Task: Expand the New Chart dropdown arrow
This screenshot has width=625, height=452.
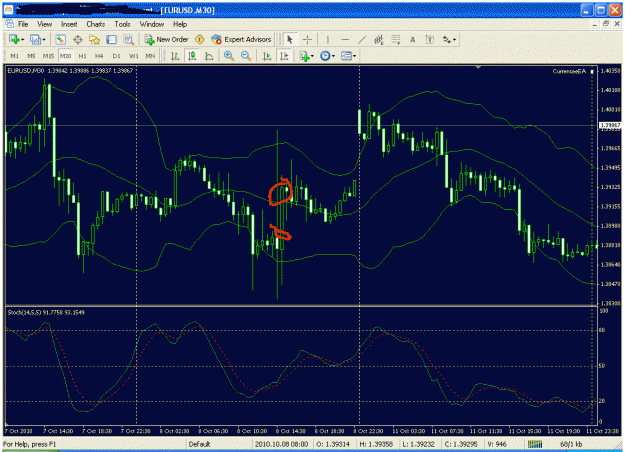Action: pos(22,39)
